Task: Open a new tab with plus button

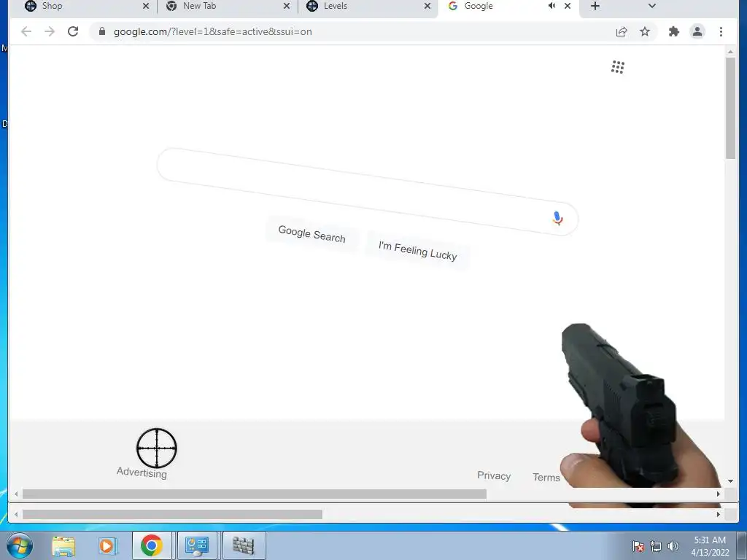Action: tap(595, 6)
